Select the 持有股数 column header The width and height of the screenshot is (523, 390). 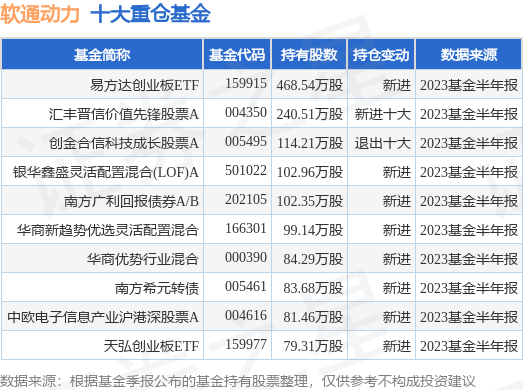pos(309,55)
